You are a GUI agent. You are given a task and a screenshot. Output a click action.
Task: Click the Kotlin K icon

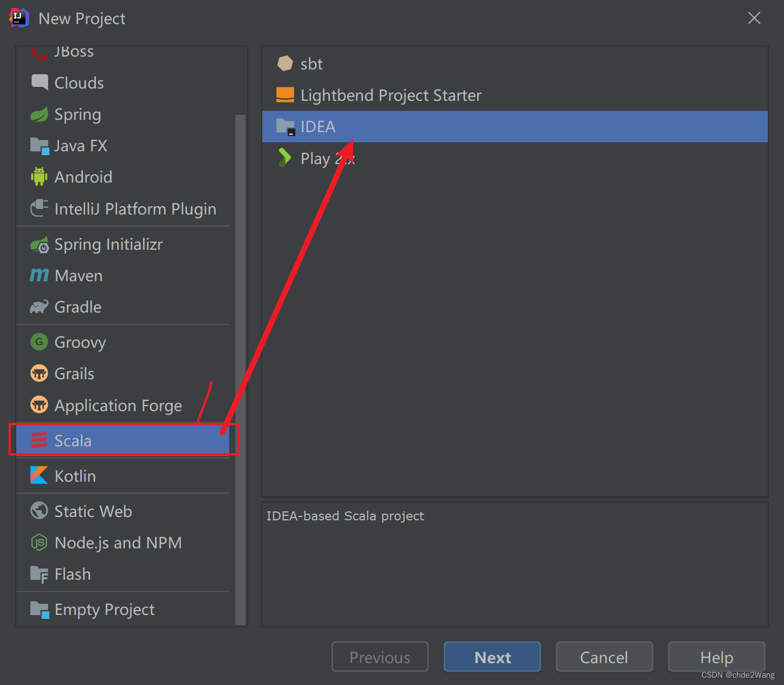pos(39,476)
